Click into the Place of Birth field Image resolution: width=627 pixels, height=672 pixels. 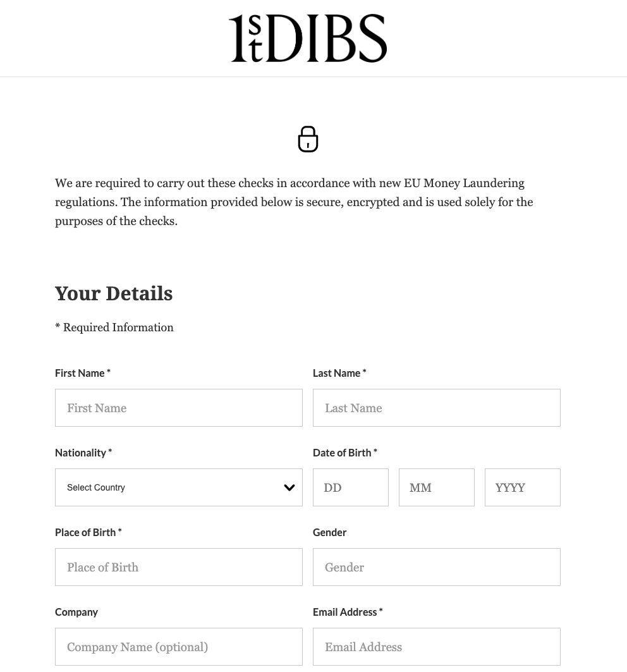coord(179,567)
